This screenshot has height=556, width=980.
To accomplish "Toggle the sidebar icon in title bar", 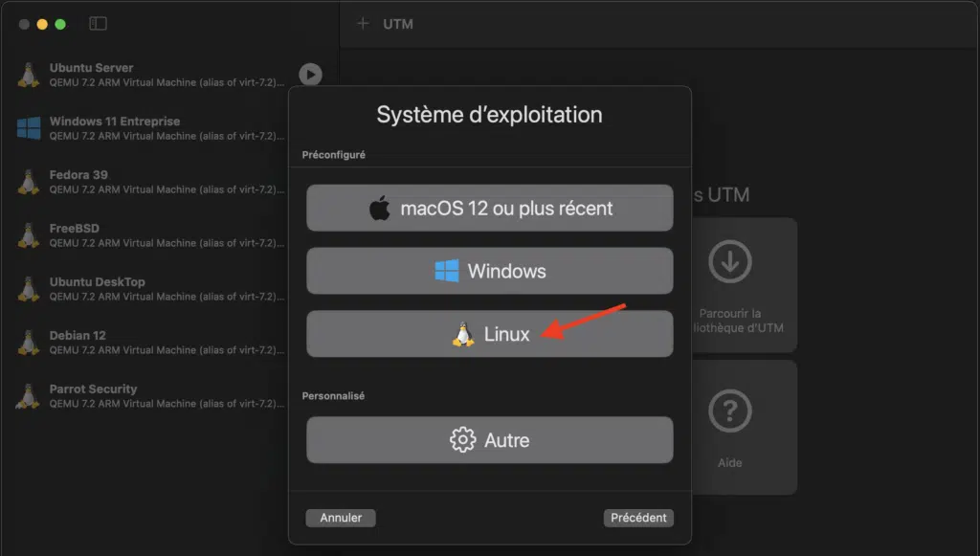I will (x=99, y=24).
